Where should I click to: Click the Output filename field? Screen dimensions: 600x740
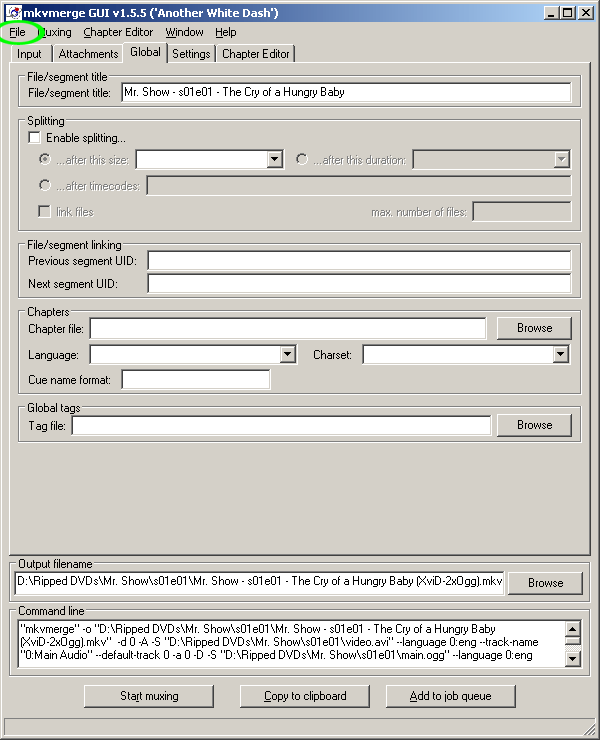260,581
